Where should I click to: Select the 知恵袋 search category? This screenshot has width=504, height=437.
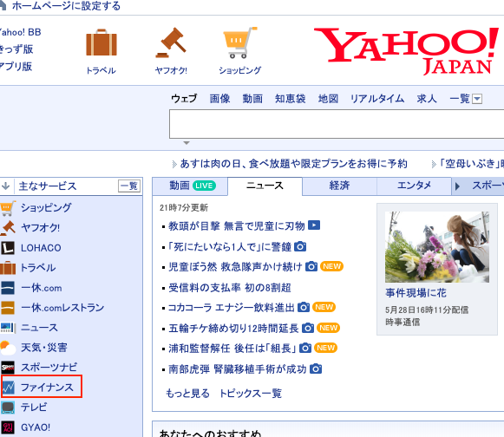(290, 98)
